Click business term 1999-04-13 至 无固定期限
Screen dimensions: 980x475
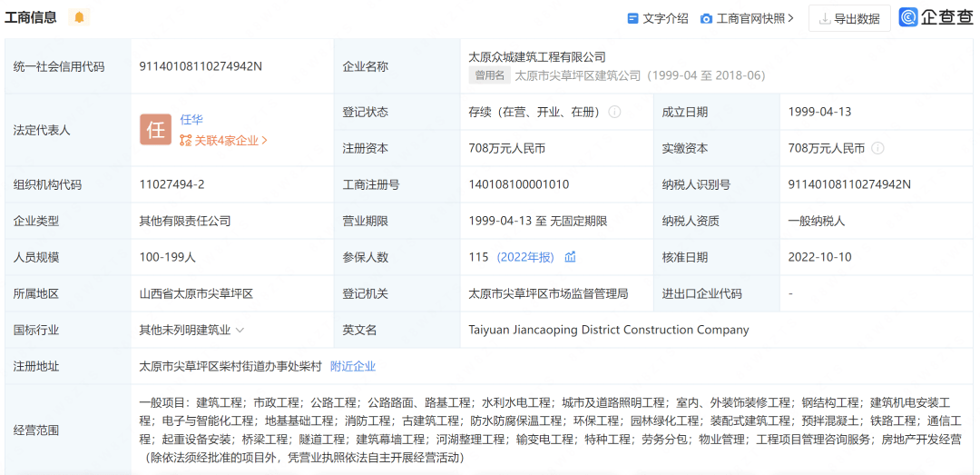tap(537, 221)
